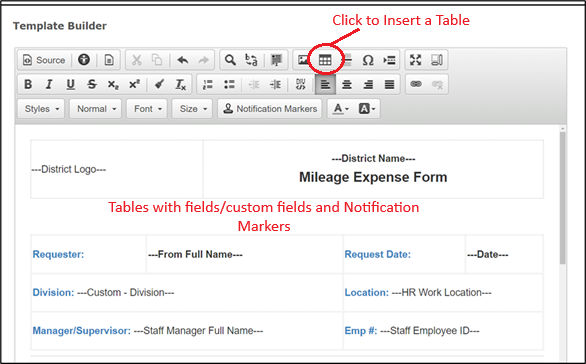Click the New Page document icon
This screenshot has width=586, height=364.
pos(109,60)
